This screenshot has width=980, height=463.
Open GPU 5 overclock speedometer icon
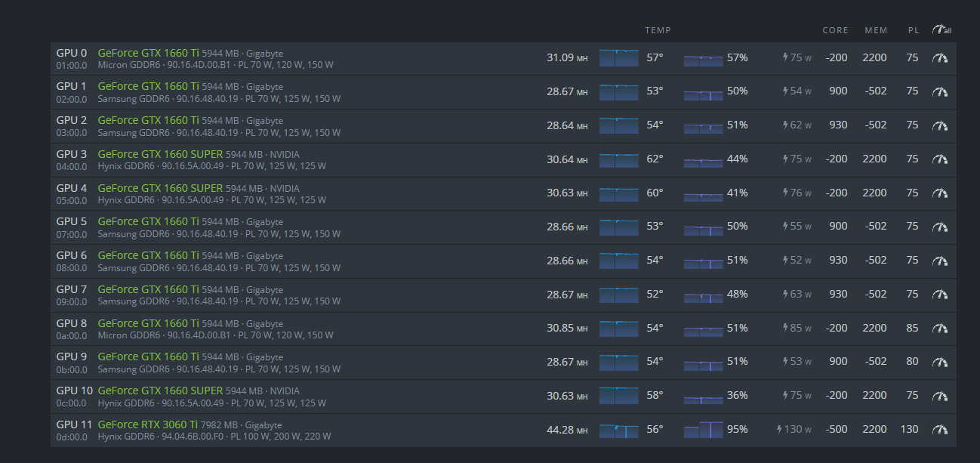pos(940,227)
